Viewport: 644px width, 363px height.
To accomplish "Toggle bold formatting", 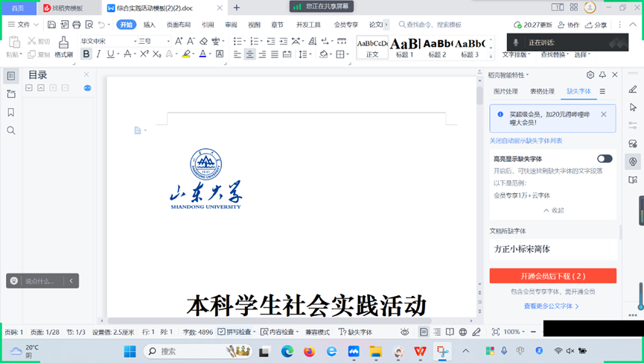I will [x=86, y=54].
